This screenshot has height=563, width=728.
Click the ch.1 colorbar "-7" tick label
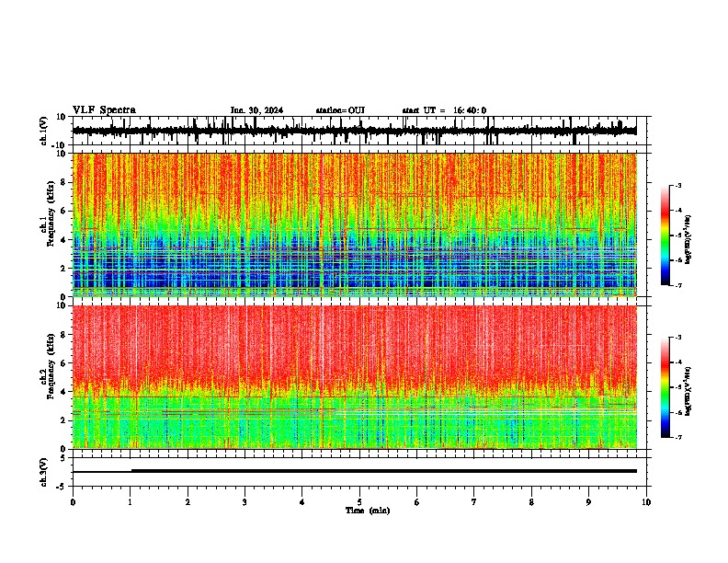click(x=677, y=285)
